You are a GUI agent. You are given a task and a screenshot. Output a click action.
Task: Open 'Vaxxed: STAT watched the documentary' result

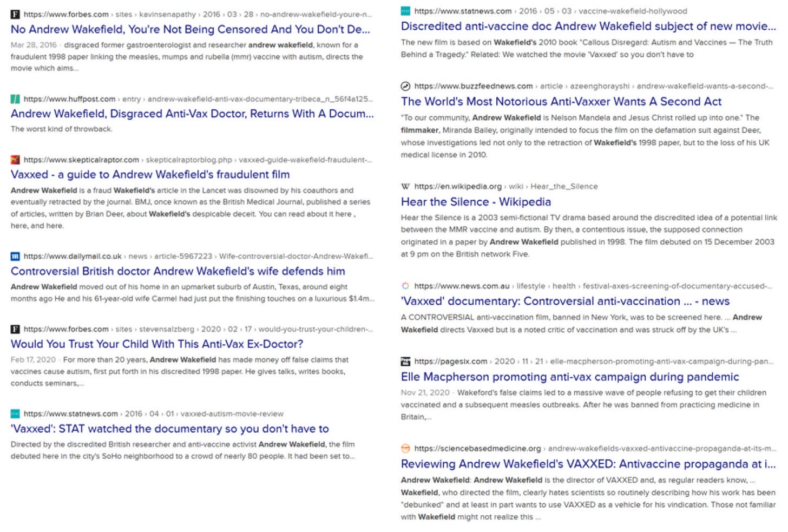click(x=170, y=429)
